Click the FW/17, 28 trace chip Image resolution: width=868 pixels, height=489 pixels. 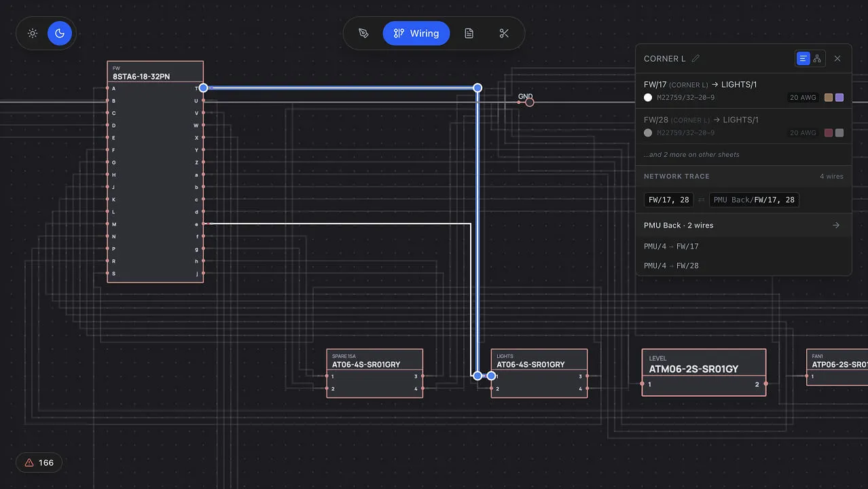pos(669,200)
